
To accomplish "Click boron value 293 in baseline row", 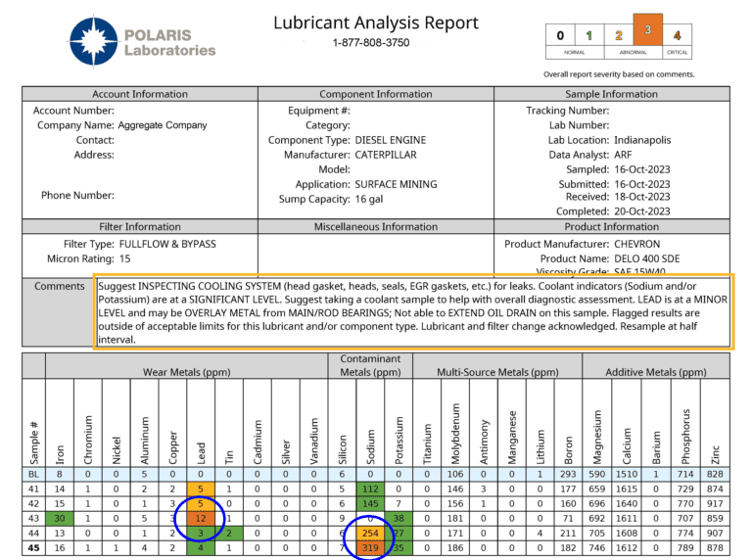I will click(568, 474).
